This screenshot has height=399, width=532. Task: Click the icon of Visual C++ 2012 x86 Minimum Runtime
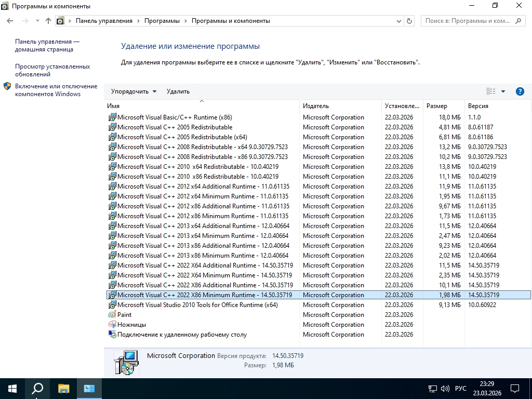pos(112,216)
